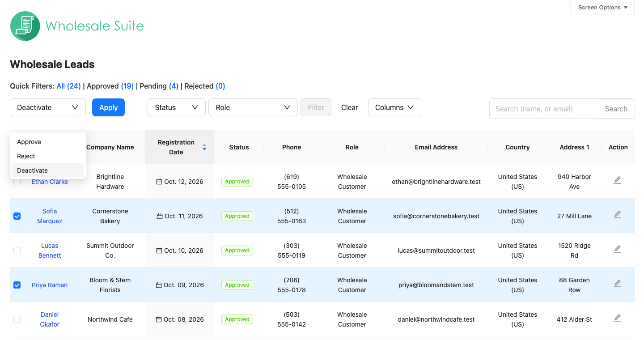Click calendar icon beside Oct. 11, 2026
Screen dimensions: 644x340
pyautogui.click(x=160, y=216)
